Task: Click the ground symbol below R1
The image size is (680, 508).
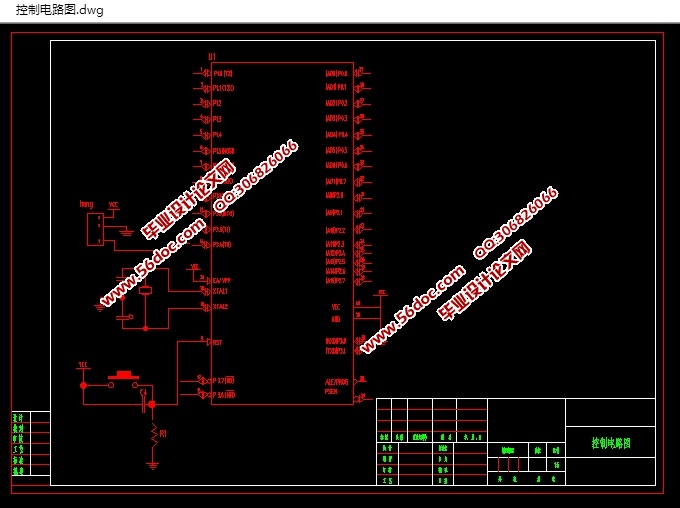Action: (153, 463)
